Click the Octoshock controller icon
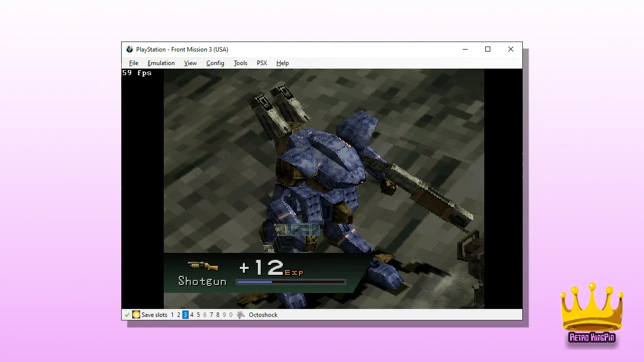The image size is (644, 362). [x=241, y=315]
